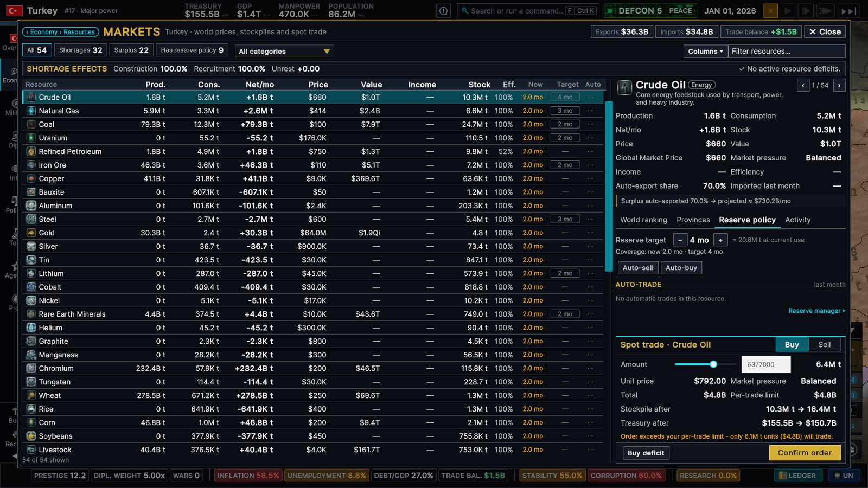Set game speed to fastest

pyautogui.click(x=825, y=11)
